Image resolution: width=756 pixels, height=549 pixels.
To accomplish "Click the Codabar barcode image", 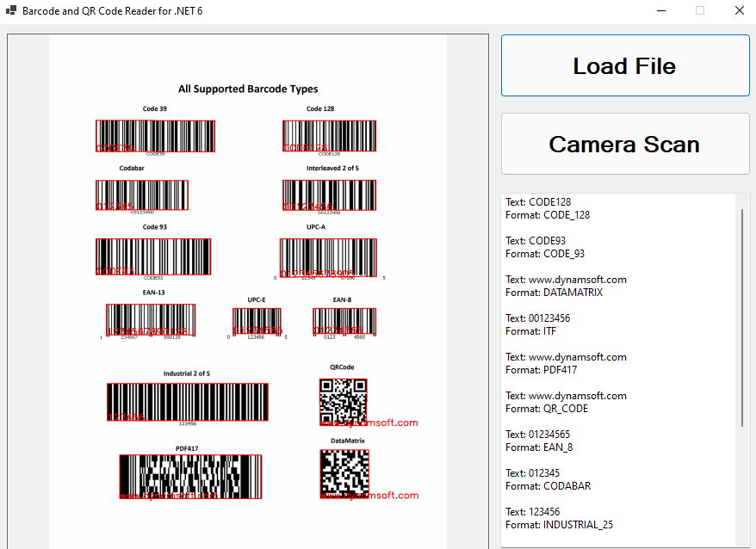I will tap(141, 195).
